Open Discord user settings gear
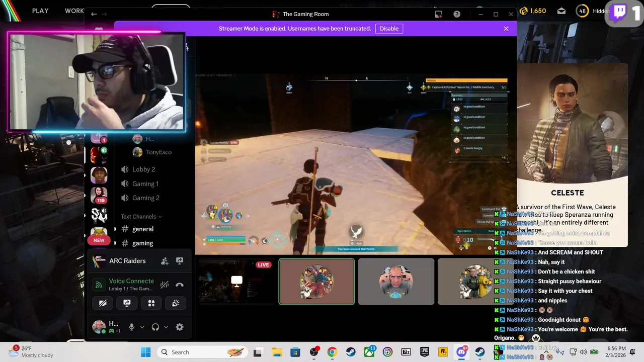 pyautogui.click(x=180, y=327)
